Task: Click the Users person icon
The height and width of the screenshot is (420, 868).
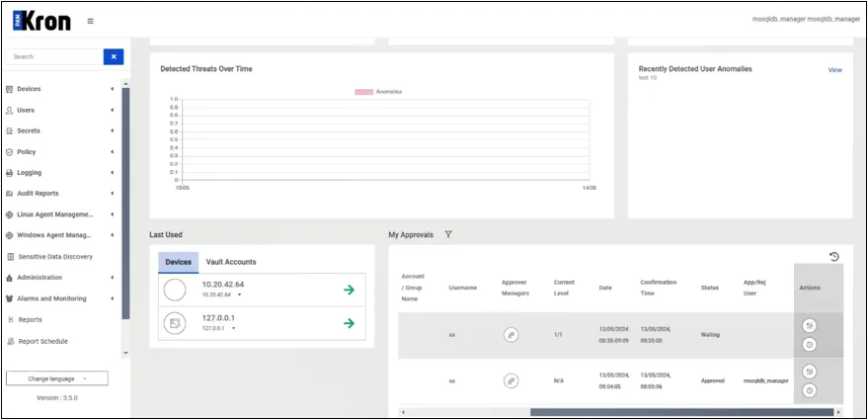Action: pyautogui.click(x=10, y=110)
